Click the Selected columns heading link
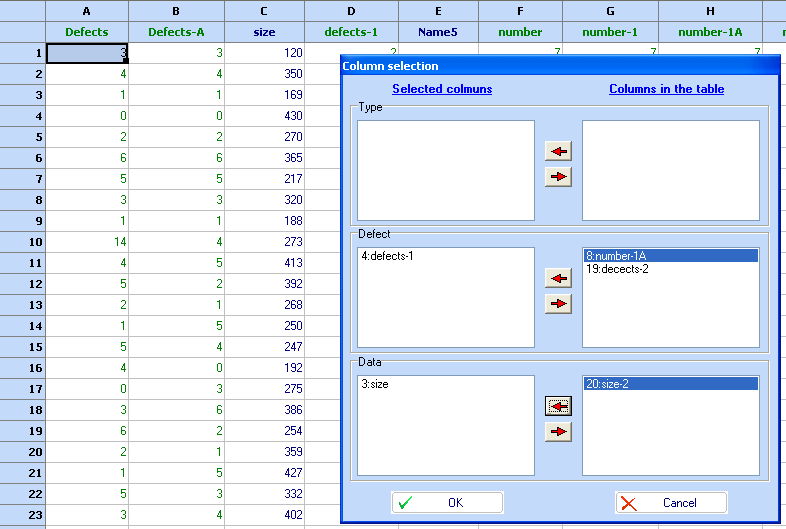 pyautogui.click(x=442, y=89)
